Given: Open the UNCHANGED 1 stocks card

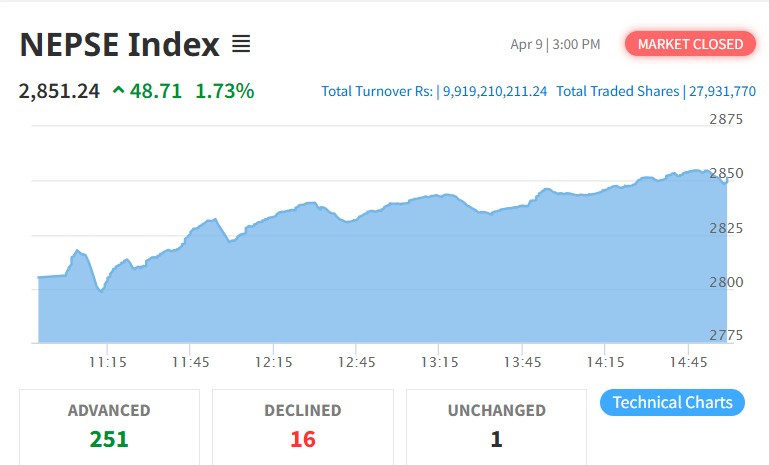Looking at the screenshot, I should point(496,425).
